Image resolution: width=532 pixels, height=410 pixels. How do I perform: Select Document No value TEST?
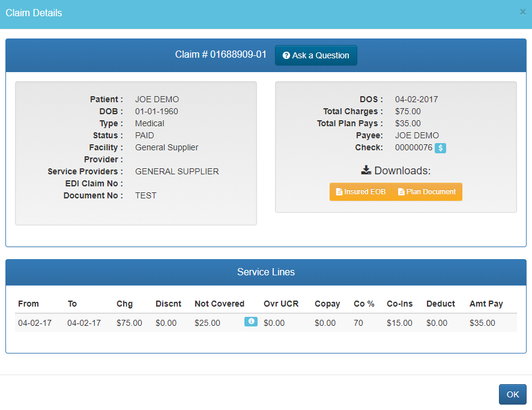(145, 195)
